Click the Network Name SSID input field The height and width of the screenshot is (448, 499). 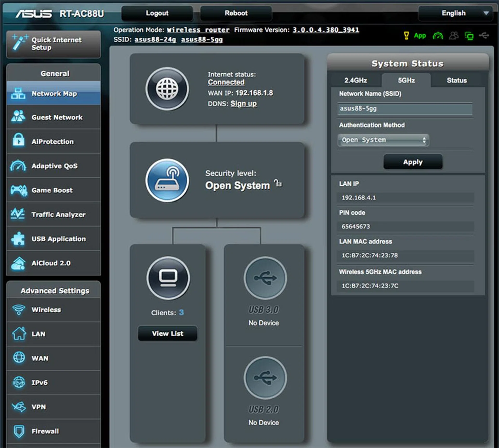tap(405, 109)
